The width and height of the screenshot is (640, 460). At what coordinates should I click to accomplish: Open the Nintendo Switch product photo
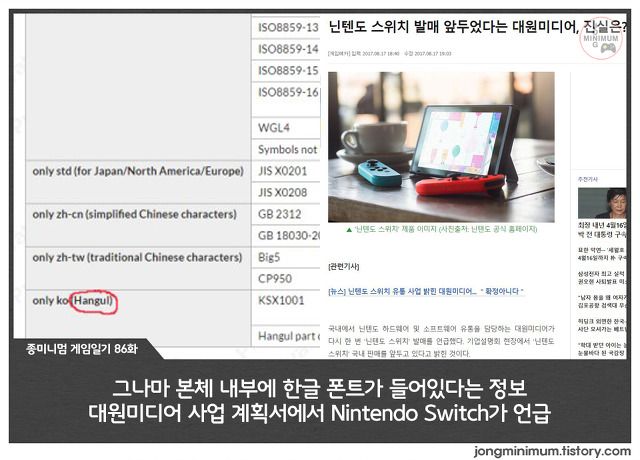point(441,147)
